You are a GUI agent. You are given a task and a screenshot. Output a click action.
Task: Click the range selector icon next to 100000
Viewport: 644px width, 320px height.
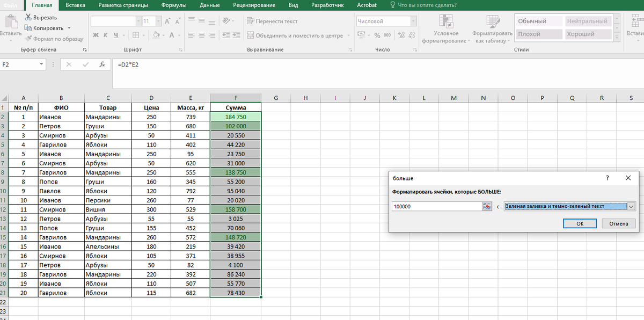pos(487,206)
